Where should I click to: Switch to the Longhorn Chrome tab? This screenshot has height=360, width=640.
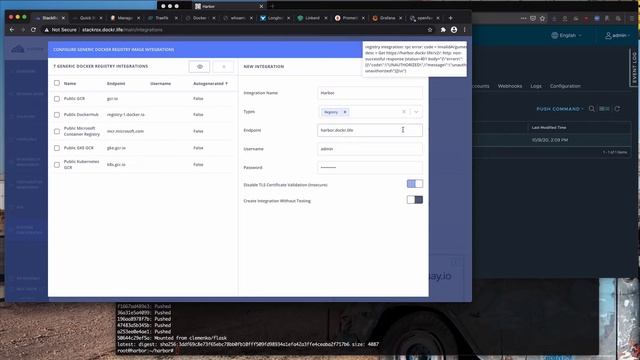click(274, 18)
